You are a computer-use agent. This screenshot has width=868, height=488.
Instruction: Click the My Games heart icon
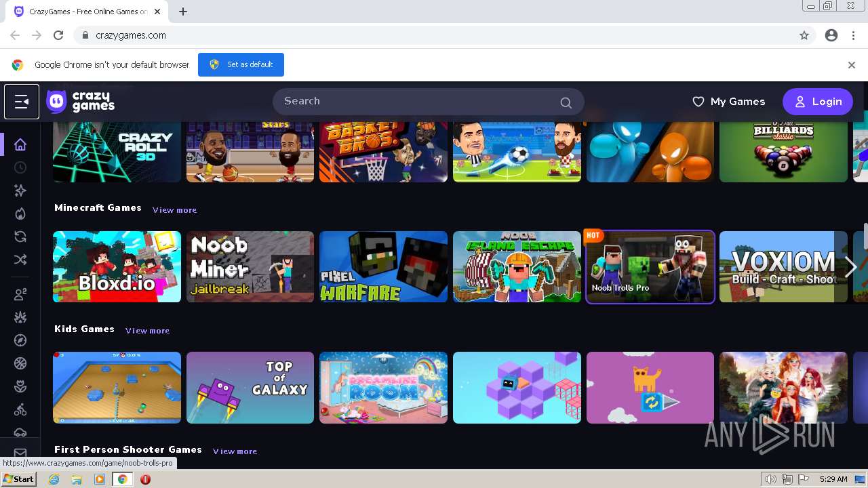(698, 102)
